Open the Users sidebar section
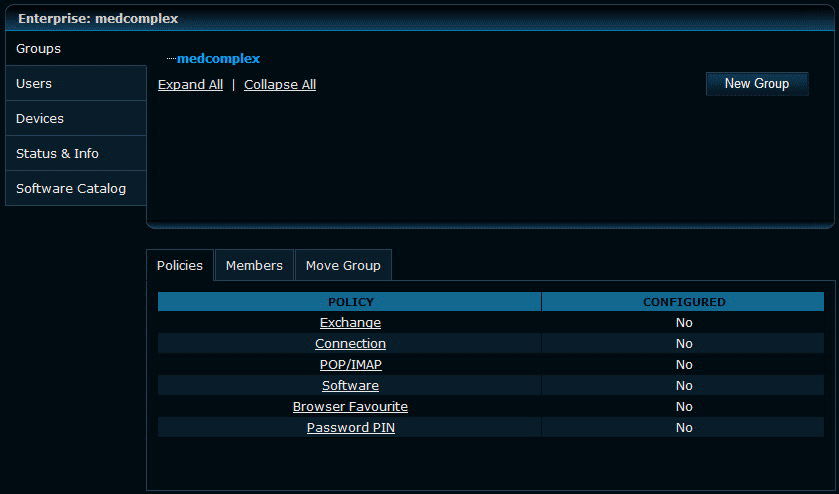This screenshot has height=494, width=839. pyautogui.click(x=75, y=84)
